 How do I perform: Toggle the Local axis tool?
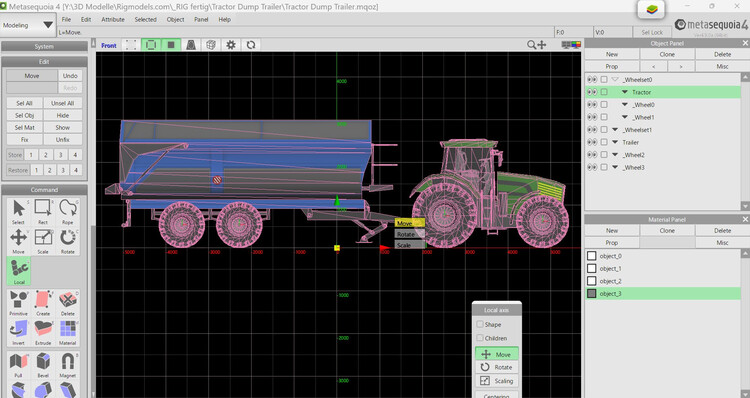tap(19, 271)
